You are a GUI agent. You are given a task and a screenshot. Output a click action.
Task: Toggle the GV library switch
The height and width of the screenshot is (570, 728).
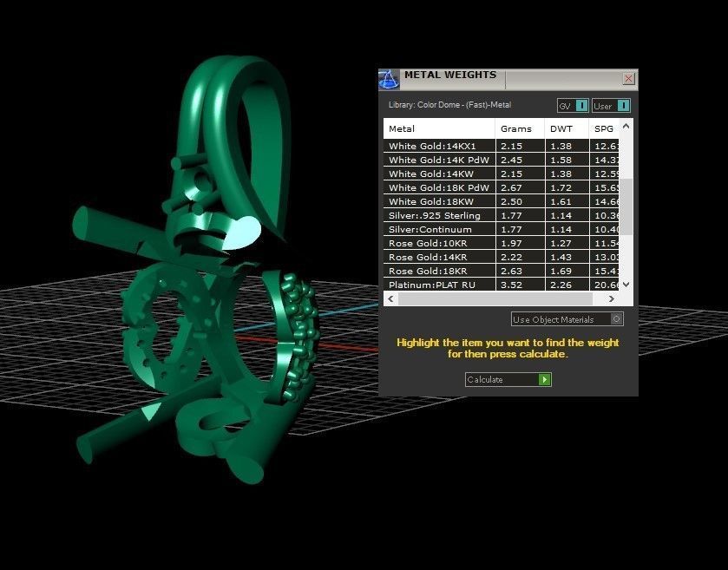pyautogui.click(x=573, y=106)
